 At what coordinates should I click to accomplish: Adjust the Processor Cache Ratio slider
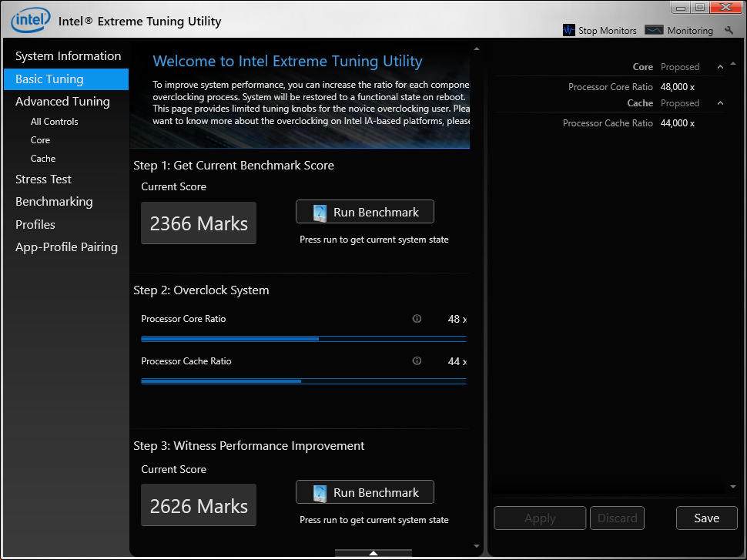point(303,381)
